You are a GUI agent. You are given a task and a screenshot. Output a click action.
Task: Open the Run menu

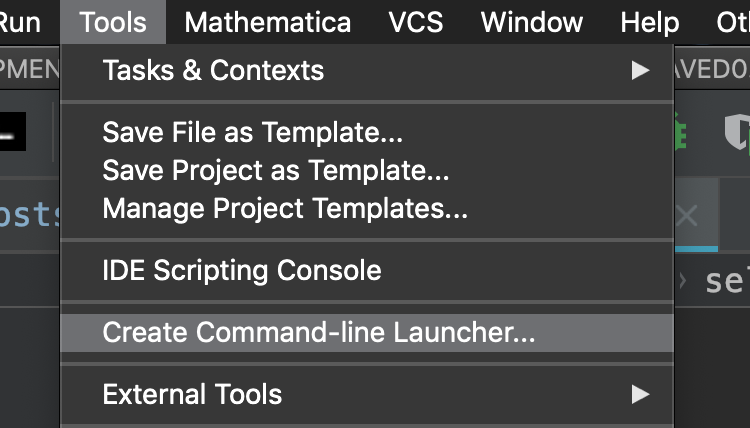click(x=20, y=21)
